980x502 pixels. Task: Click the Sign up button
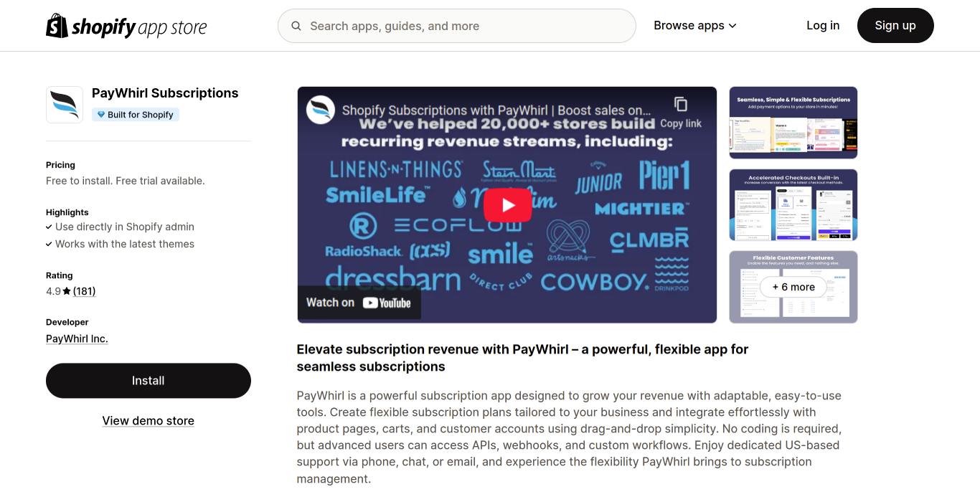click(x=895, y=26)
